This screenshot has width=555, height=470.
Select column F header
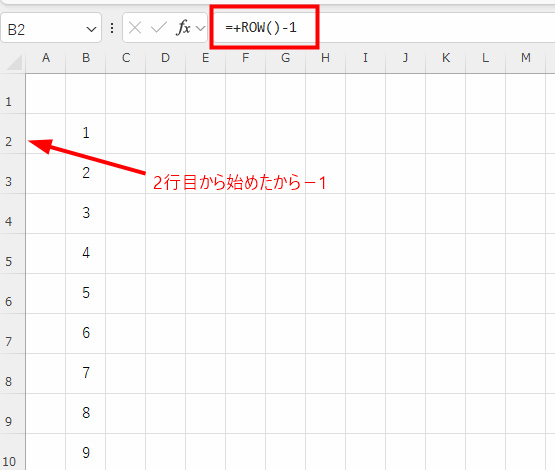point(246,58)
